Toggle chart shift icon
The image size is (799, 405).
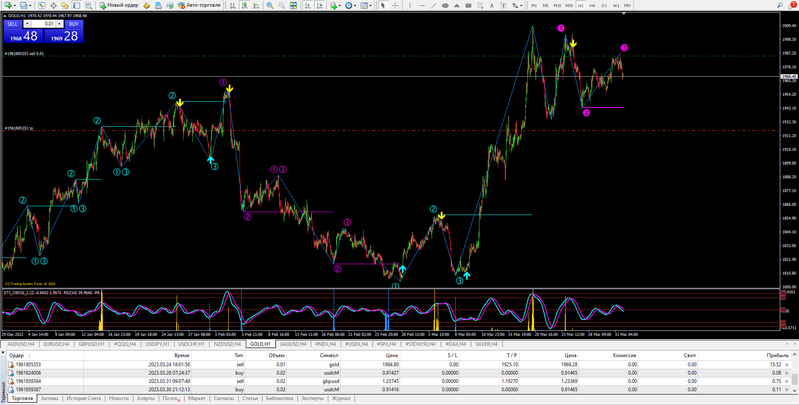[319, 6]
